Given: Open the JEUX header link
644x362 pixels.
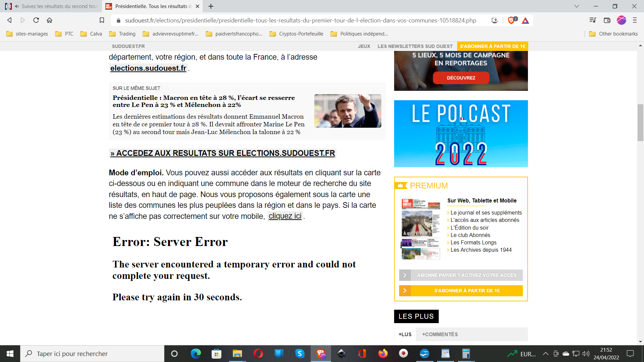Looking at the screenshot, I should point(364,46).
